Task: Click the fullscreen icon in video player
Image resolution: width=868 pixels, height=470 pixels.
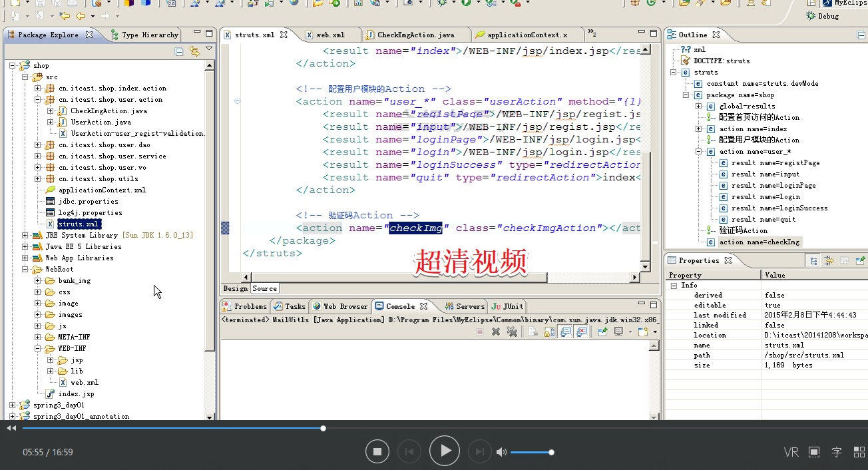Action: tap(814, 452)
